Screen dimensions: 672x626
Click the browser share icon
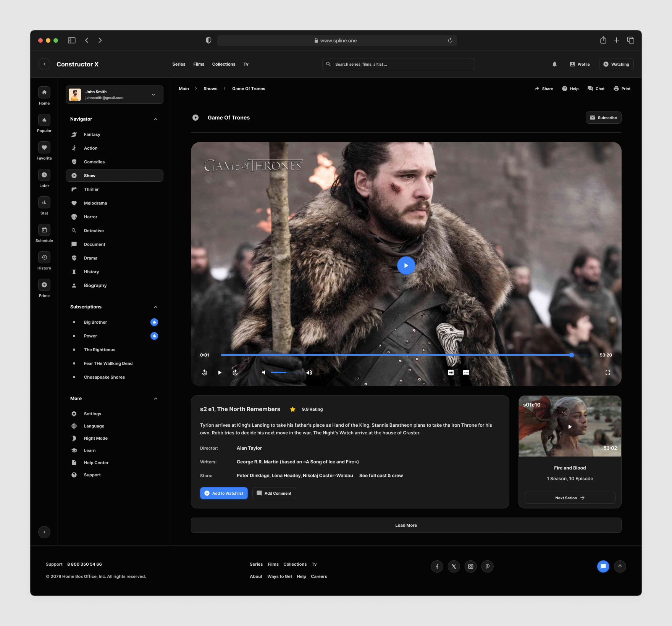coord(603,40)
